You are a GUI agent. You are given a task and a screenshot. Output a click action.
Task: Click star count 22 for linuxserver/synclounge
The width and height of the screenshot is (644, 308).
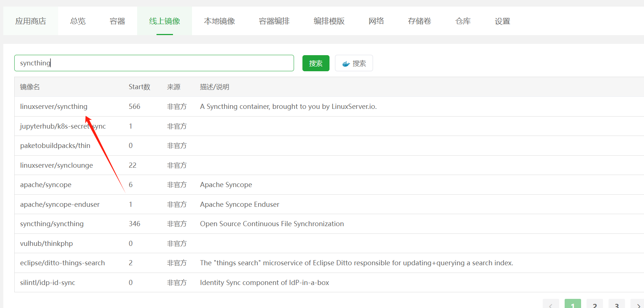click(132, 165)
